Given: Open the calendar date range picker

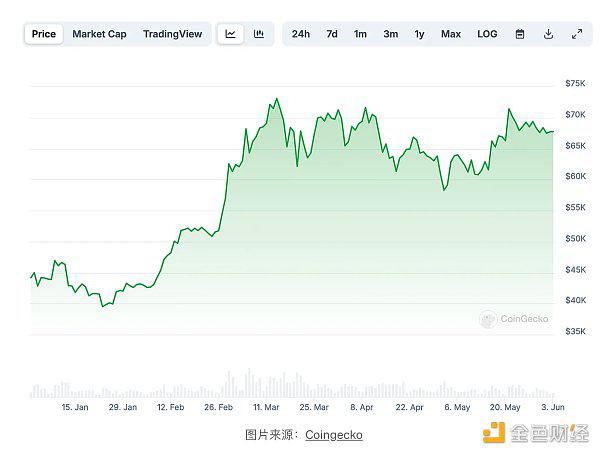Looking at the screenshot, I should coord(520,34).
